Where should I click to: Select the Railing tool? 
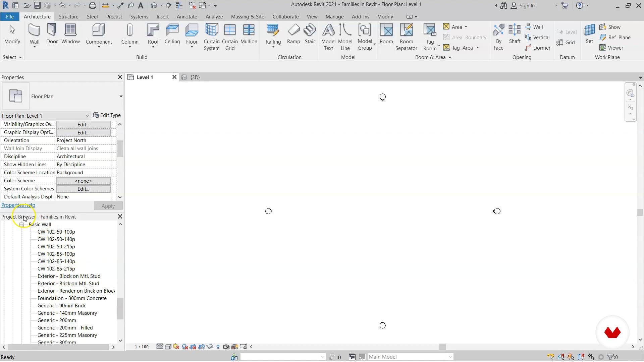tap(273, 35)
